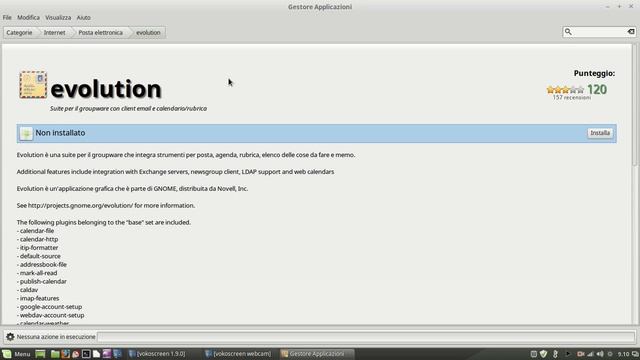This screenshot has height=360, width=640.
Task: Click the Installa button
Action: click(600, 133)
